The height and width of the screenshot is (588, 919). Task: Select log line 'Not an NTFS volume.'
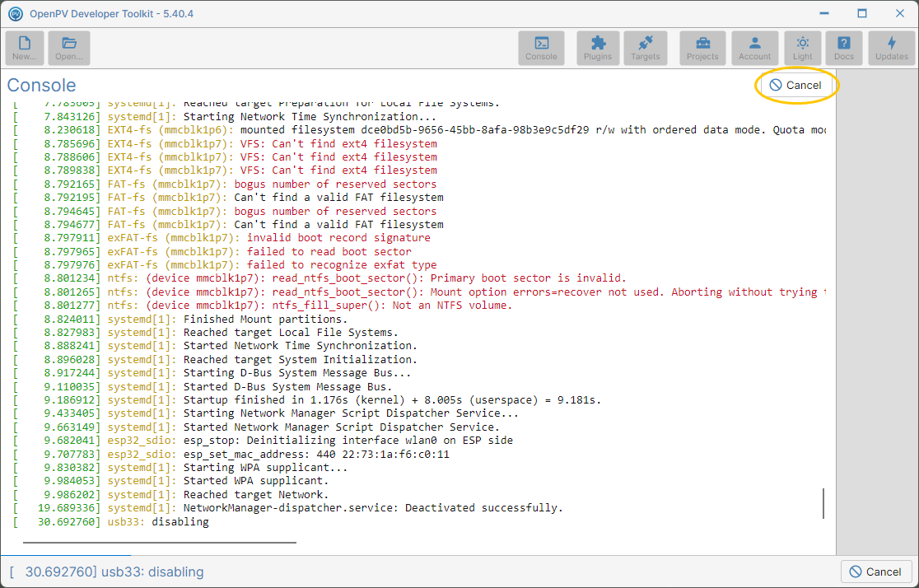263,306
